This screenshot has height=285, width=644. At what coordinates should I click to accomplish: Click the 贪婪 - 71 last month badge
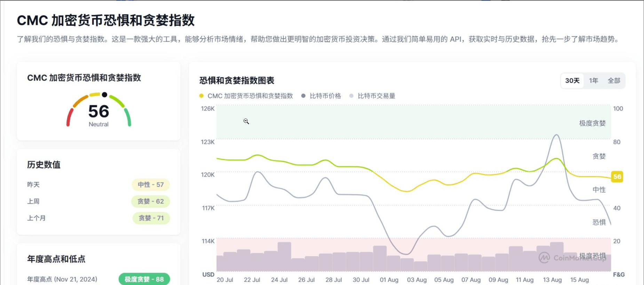[x=151, y=218]
